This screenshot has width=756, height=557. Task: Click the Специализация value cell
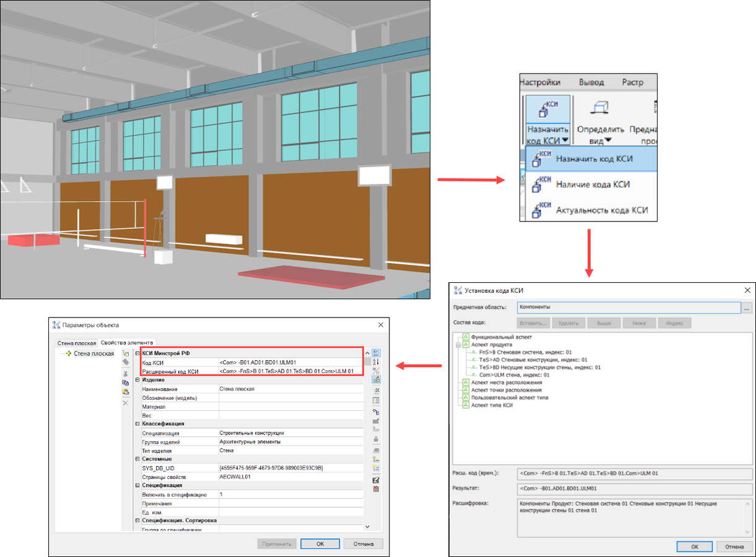pyautogui.click(x=290, y=433)
